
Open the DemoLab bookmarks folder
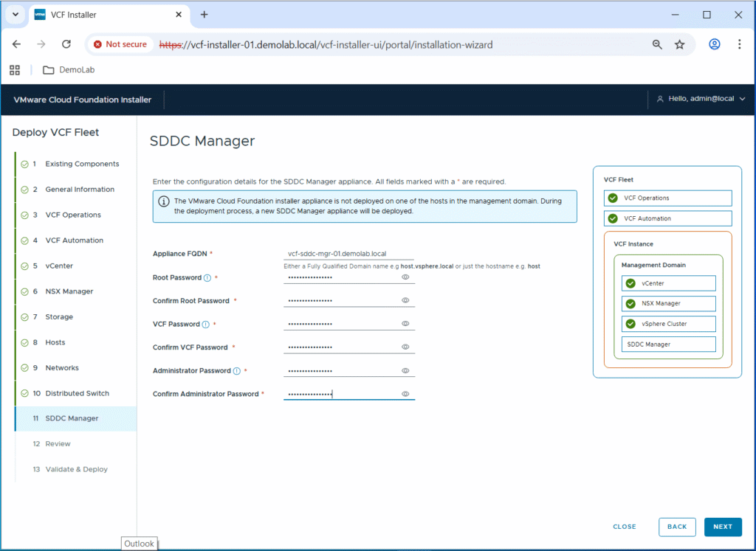tap(69, 70)
